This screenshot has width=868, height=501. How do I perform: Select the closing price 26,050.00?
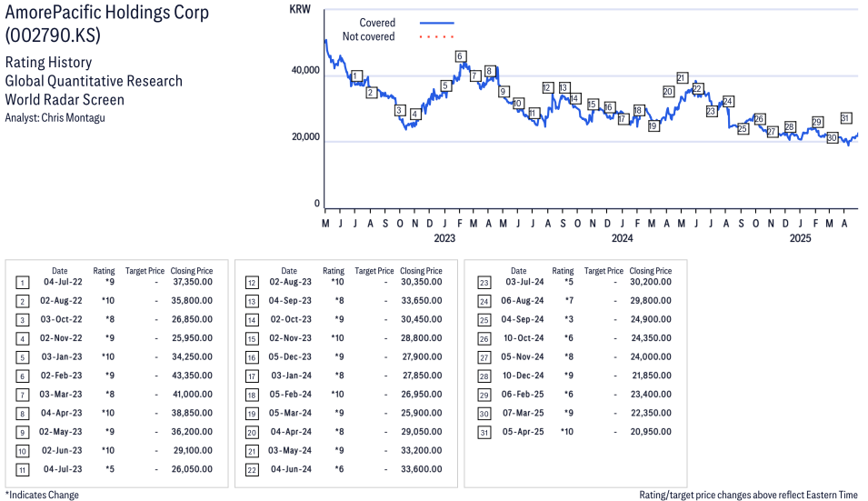click(192, 469)
